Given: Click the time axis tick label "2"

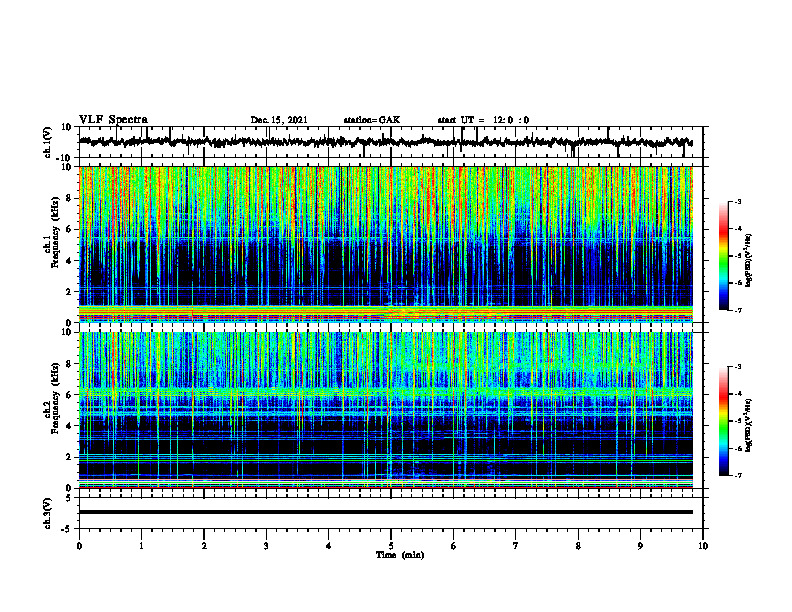Looking at the screenshot, I should pyautogui.click(x=204, y=546).
